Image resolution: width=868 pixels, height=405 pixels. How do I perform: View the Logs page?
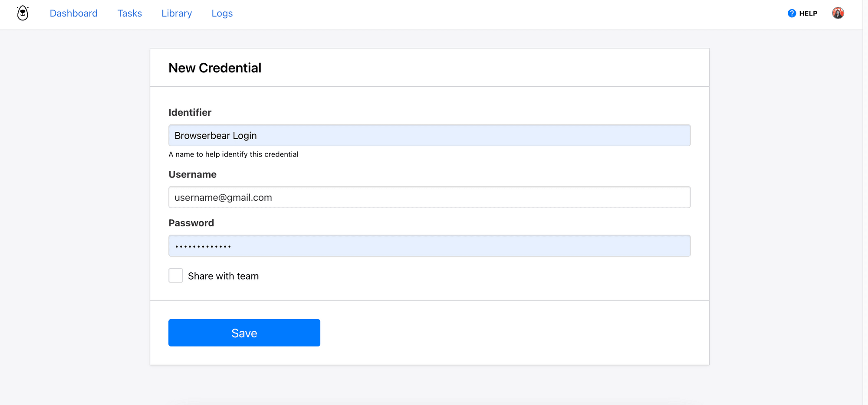click(x=222, y=13)
